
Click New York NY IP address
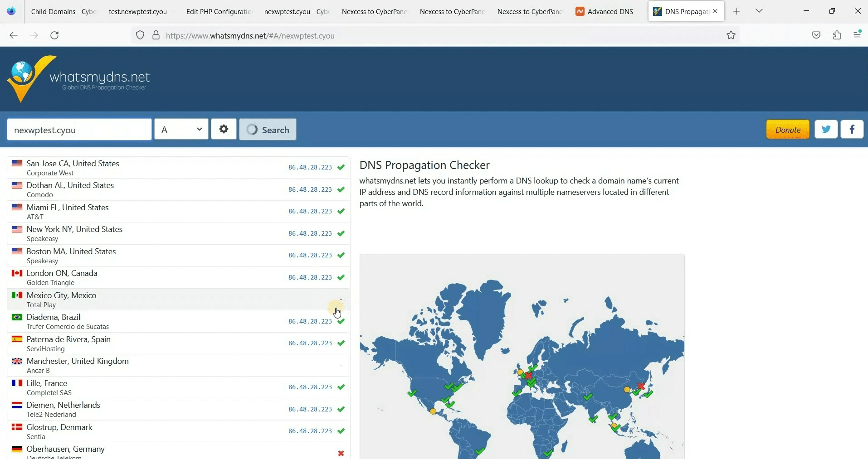[310, 233]
